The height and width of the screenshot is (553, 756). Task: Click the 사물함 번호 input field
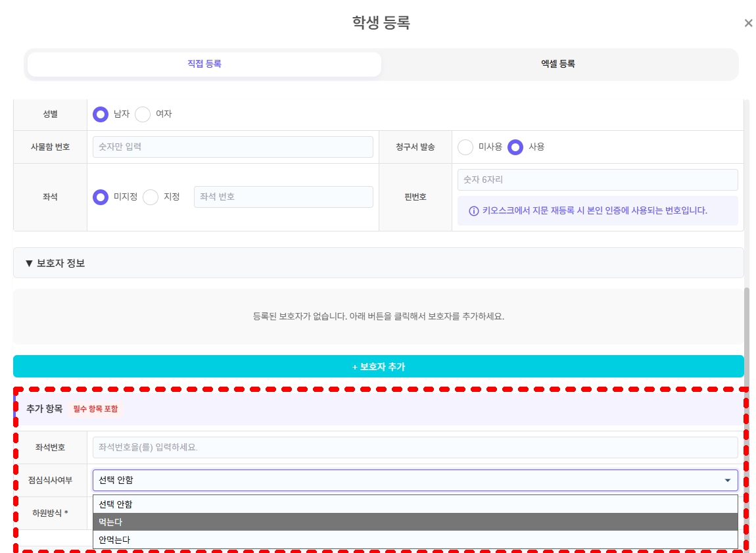click(x=233, y=147)
